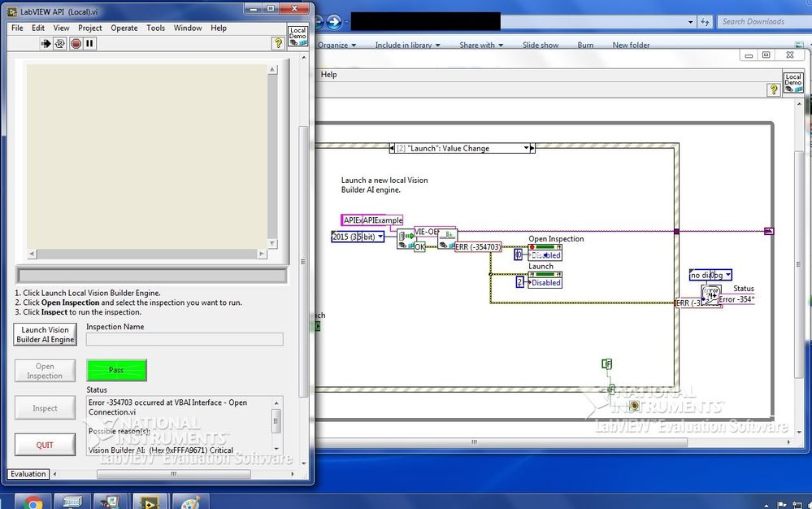Click Run Continuously toolbar icon

(60, 43)
